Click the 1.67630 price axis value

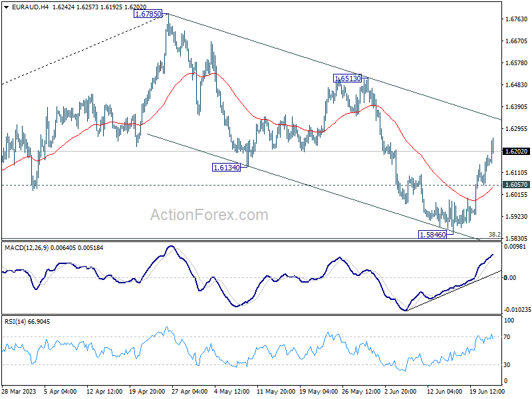[517, 19]
